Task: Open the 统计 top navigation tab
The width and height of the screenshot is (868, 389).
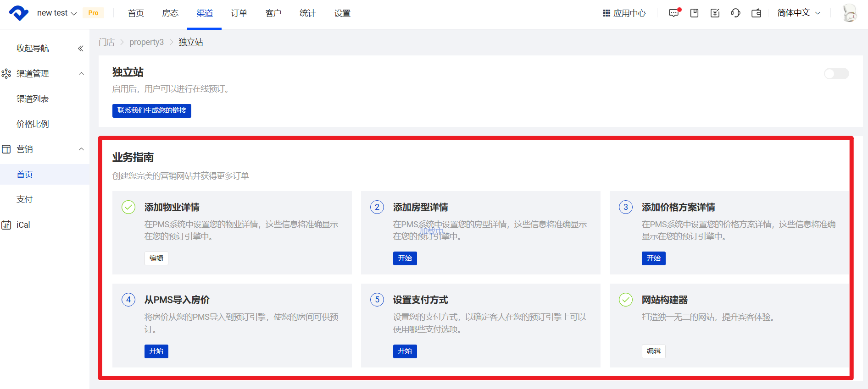Action: 308,13
